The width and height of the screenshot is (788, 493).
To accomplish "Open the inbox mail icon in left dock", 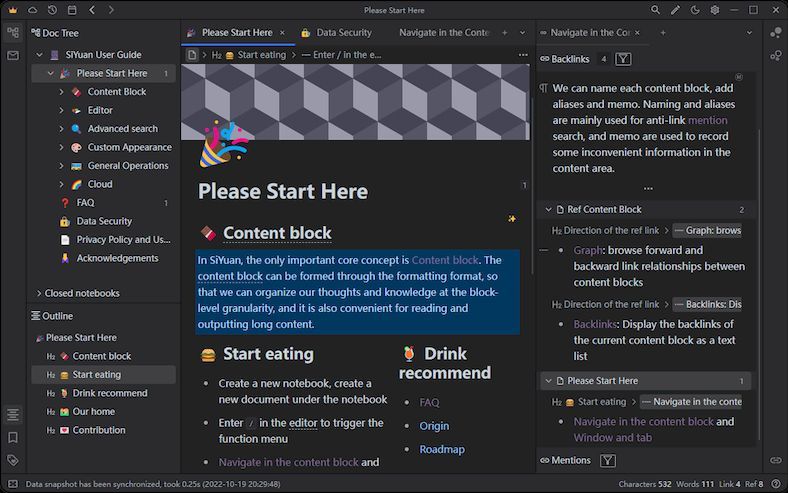I will tap(13, 55).
